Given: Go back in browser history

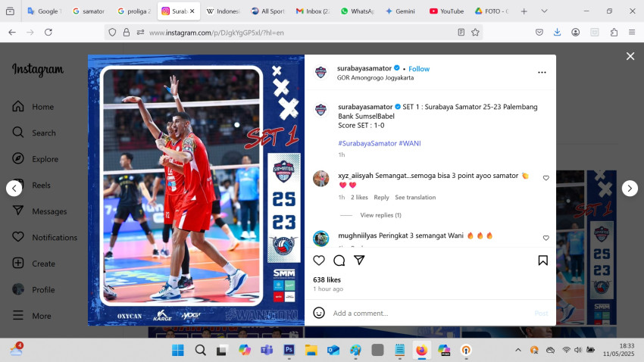Looking at the screenshot, I should (x=12, y=32).
